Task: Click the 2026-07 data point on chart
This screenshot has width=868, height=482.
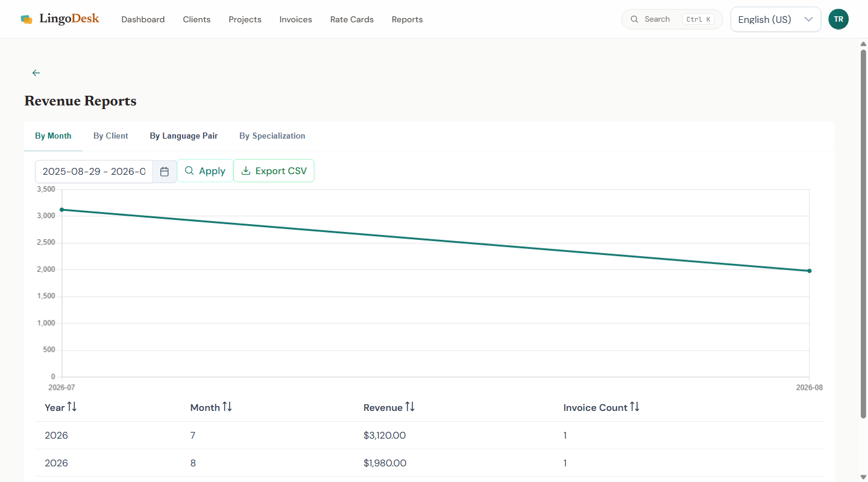Action: coord(62,210)
